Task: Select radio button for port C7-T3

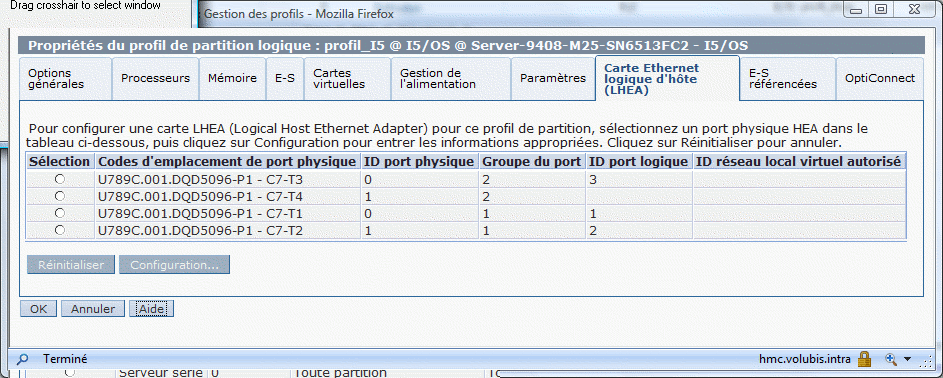Action: (59, 178)
